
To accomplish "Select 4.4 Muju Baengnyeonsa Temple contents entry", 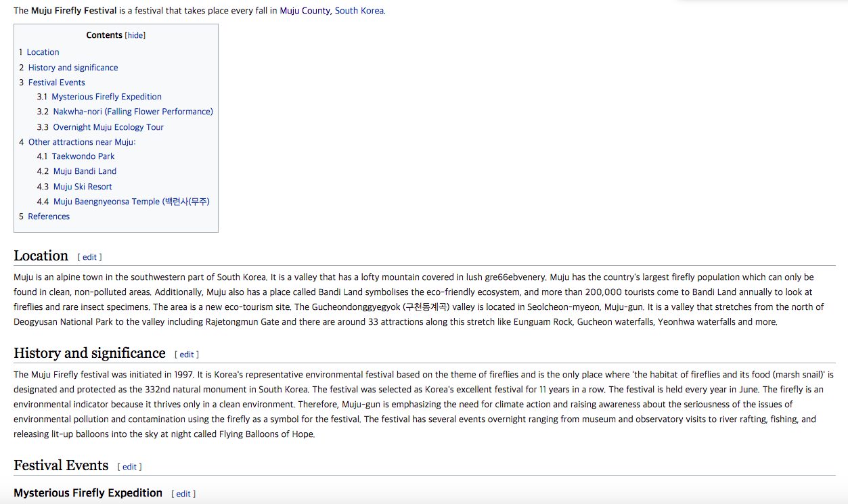I will [123, 202].
